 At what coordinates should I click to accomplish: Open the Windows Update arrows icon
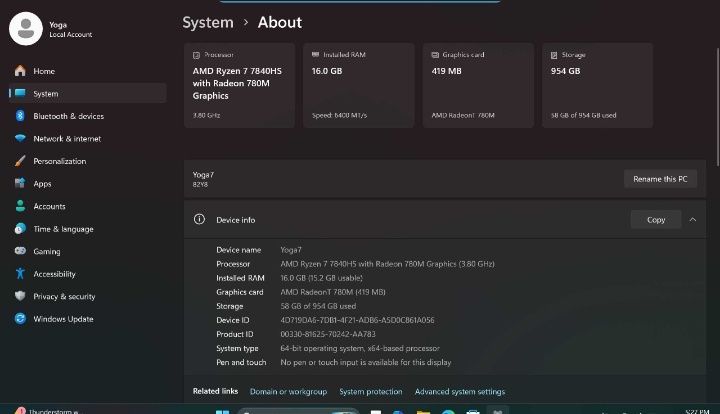click(20, 318)
